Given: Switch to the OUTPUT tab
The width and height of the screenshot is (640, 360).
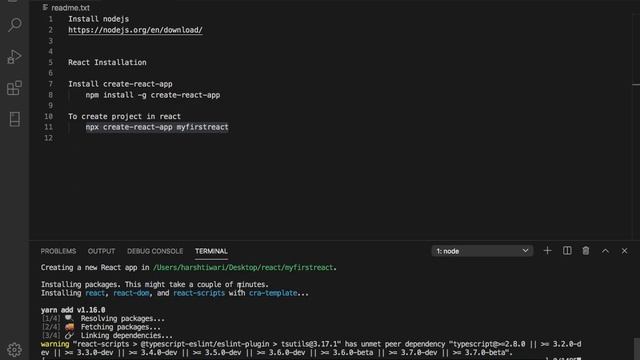Looking at the screenshot, I should pyautogui.click(x=101, y=251).
